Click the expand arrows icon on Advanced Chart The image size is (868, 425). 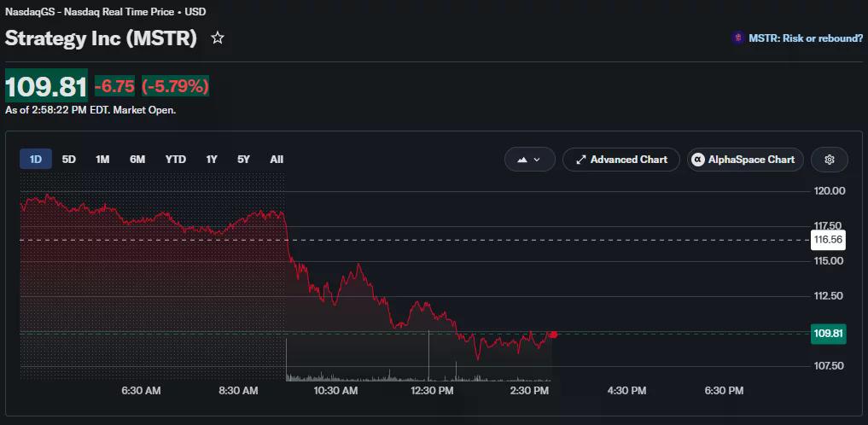click(580, 160)
